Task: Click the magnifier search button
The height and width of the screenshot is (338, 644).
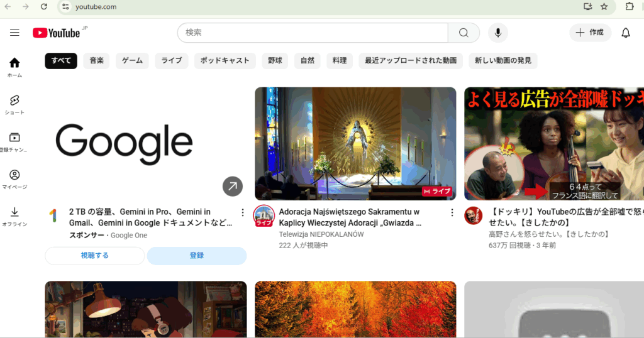Action: coord(464,33)
